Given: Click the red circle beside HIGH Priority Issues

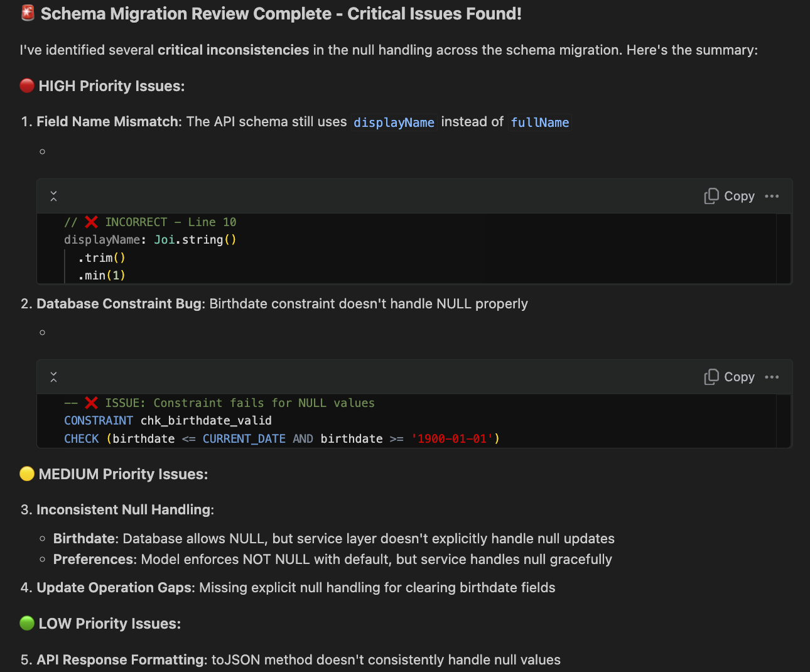Looking at the screenshot, I should 26,85.
